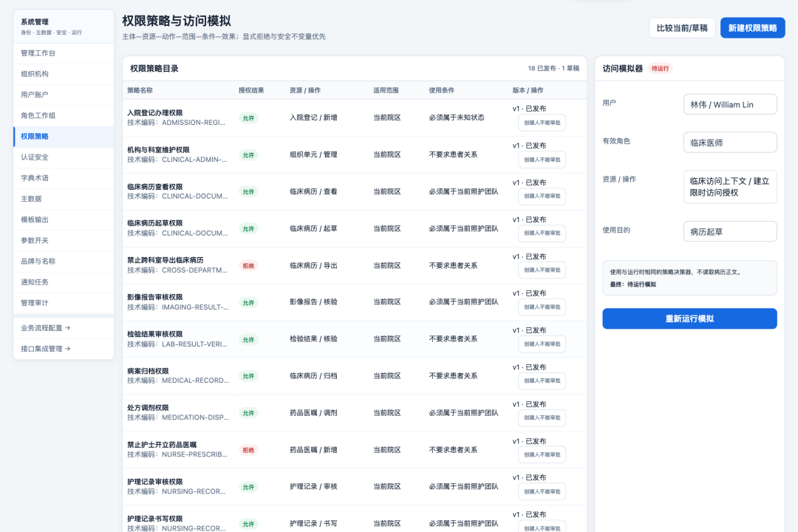Select the 禁止跨科室导出临床病历 policy name
The height and width of the screenshot is (532, 798).
166,260
